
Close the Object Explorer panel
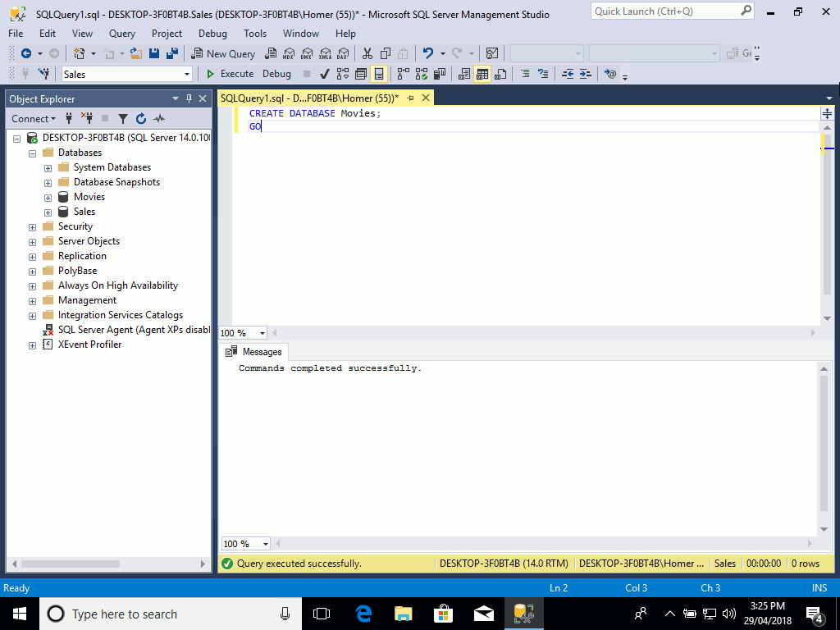coord(203,98)
